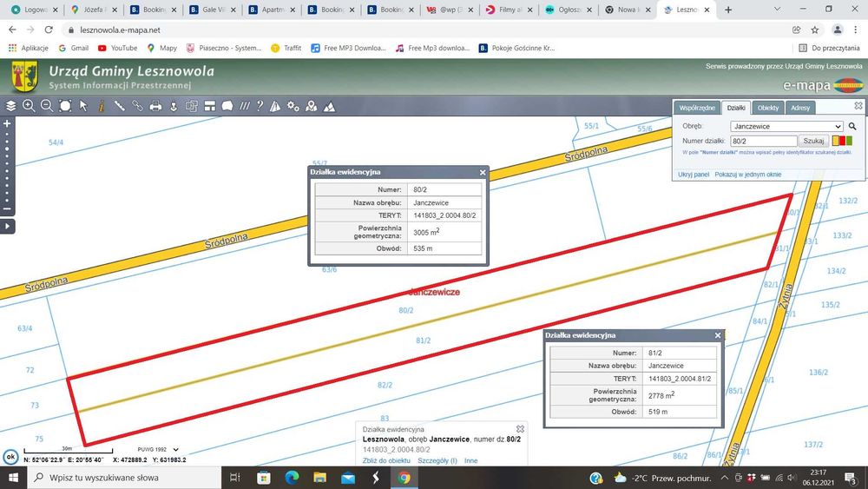Click the plus on the zoom slider
The image size is (868, 489).
coord(7,123)
